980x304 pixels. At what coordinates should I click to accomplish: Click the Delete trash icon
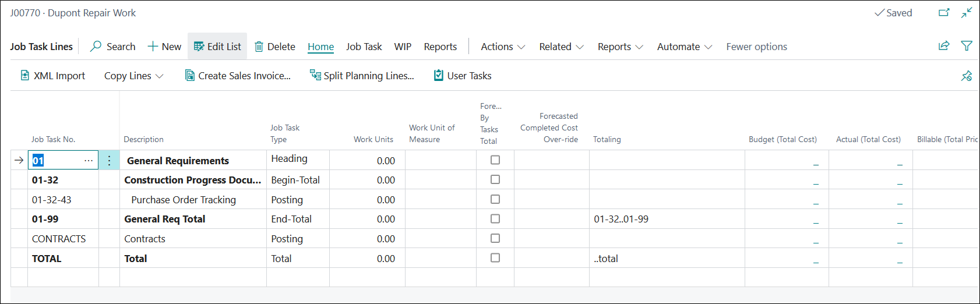coord(259,47)
